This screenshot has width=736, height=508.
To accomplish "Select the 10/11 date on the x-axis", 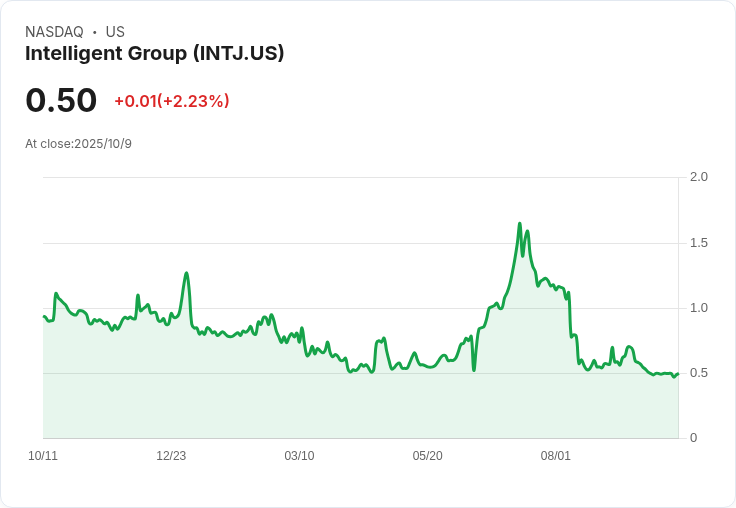I will (43, 456).
